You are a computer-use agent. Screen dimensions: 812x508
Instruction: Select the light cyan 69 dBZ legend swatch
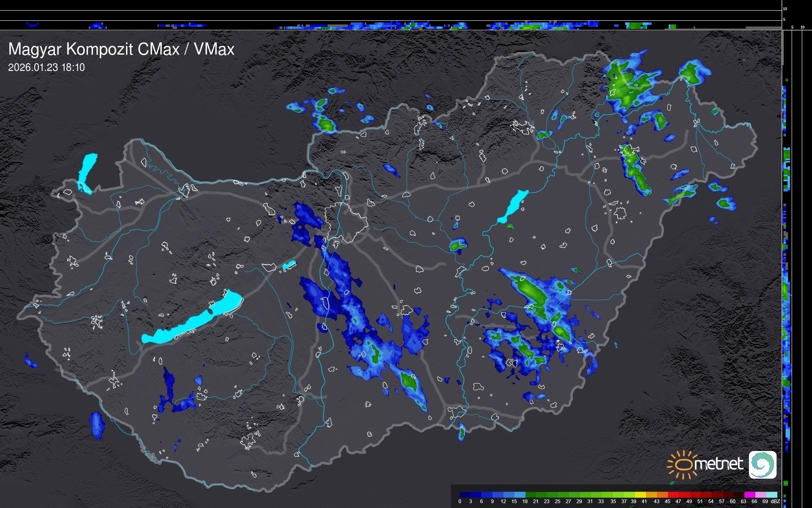(x=772, y=495)
